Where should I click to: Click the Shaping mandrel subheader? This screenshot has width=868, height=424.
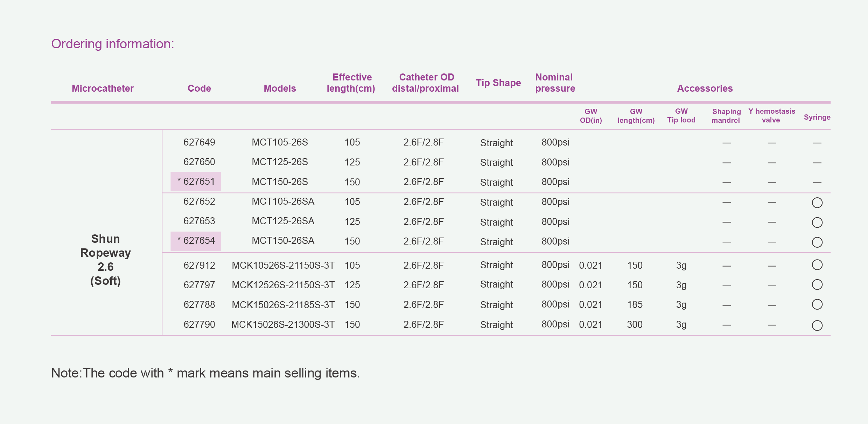[x=726, y=116]
